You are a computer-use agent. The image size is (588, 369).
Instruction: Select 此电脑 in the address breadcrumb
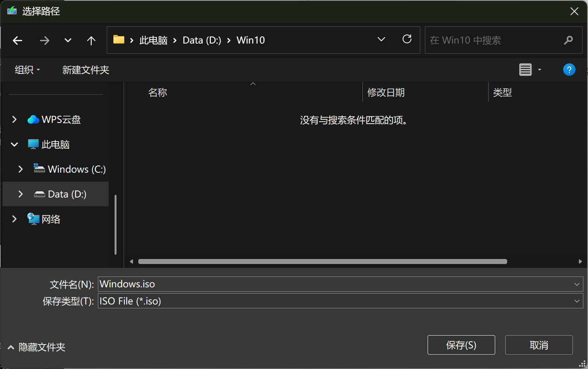point(153,40)
